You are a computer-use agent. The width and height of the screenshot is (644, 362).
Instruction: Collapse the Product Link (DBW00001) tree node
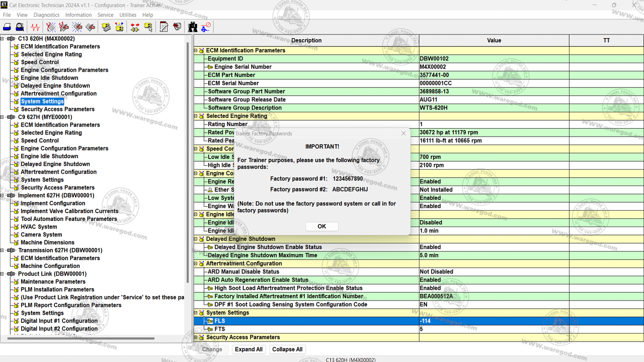pos(2,274)
